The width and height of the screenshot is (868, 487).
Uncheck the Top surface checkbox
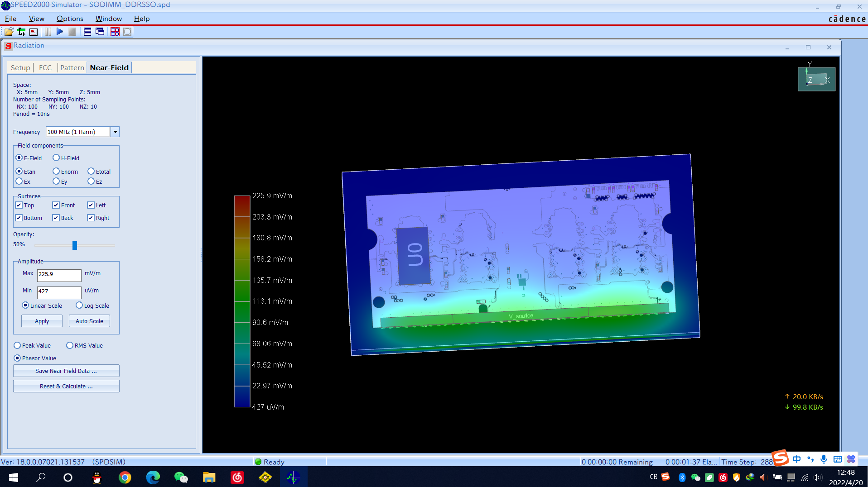(19, 205)
